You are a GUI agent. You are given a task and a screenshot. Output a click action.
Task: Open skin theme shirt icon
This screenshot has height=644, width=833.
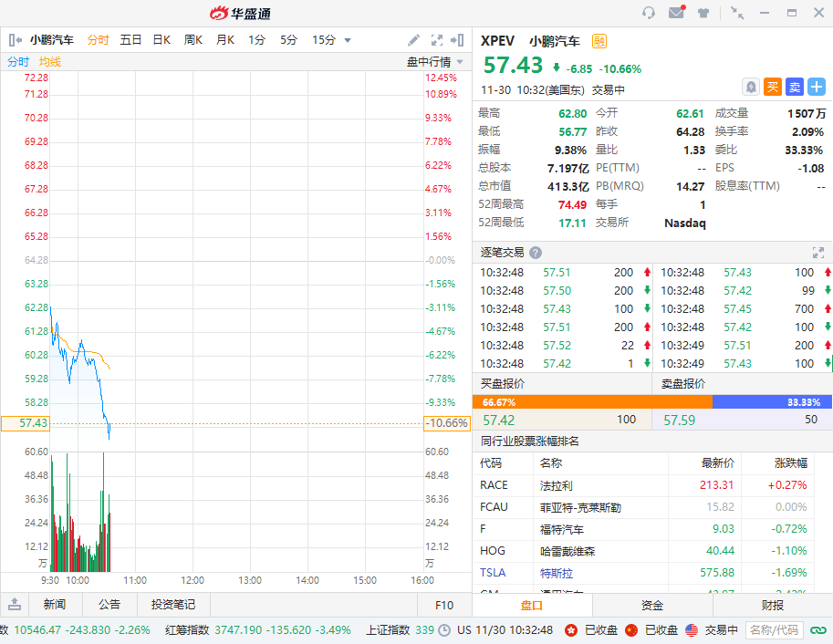(x=703, y=13)
